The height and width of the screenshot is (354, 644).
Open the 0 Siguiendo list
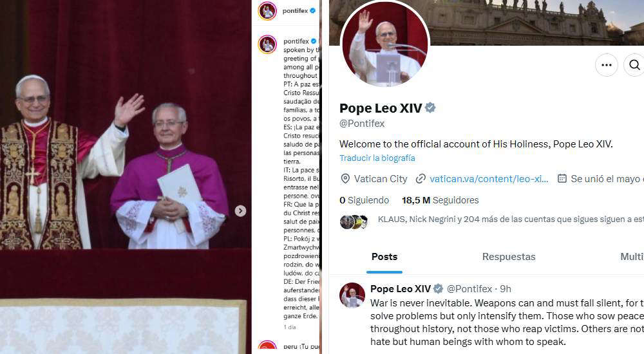click(364, 200)
